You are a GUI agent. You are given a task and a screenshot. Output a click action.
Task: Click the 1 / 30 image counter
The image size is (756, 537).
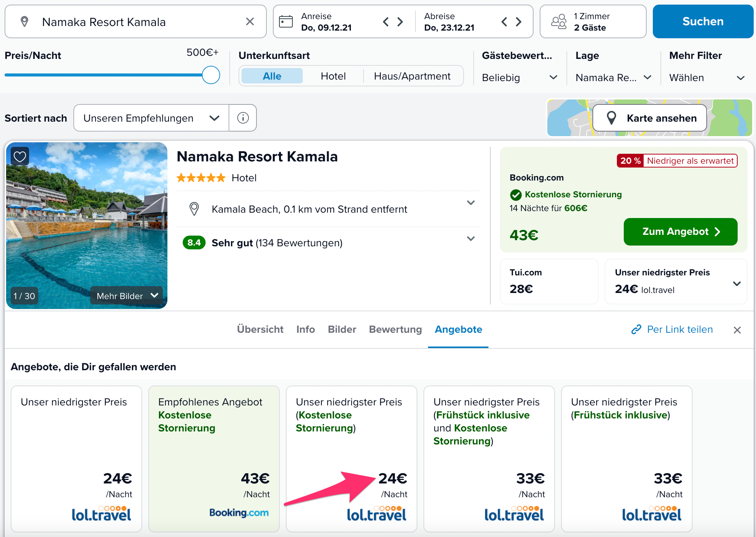24,296
